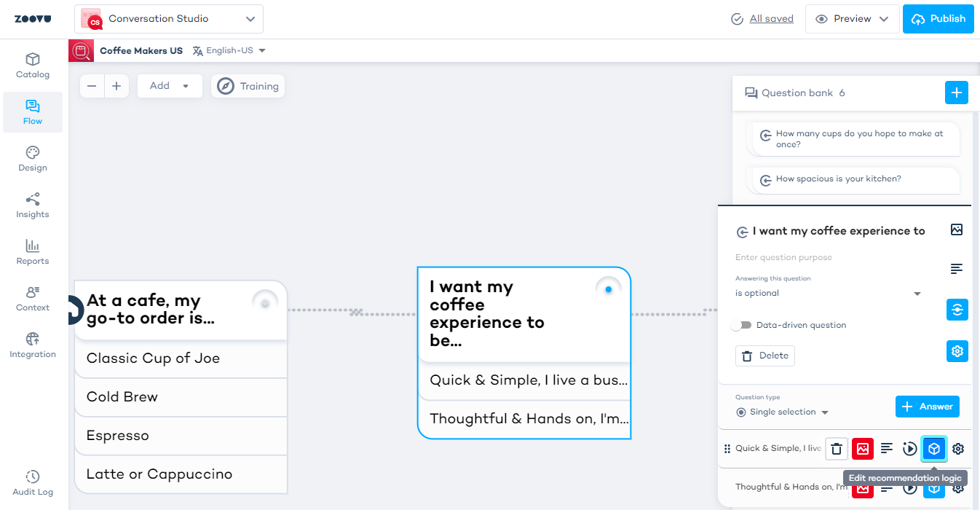Open the video icon on the Quick & Simple answer

click(910, 449)
